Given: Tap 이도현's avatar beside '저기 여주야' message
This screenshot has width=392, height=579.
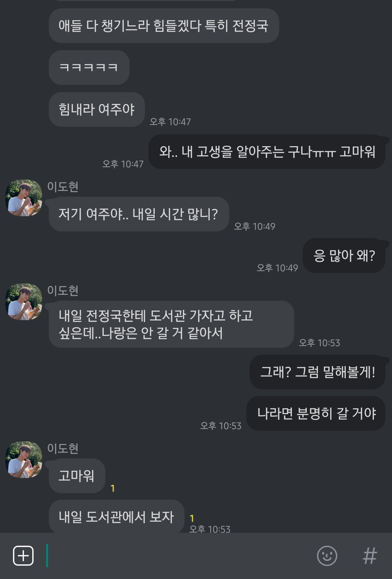Looking at the screenshot, I should click(24, 198).
